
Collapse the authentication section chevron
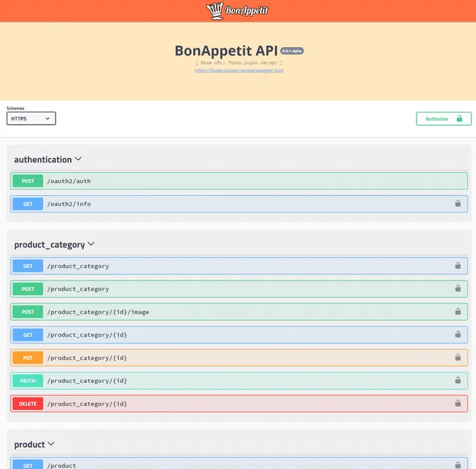(78, 159)
